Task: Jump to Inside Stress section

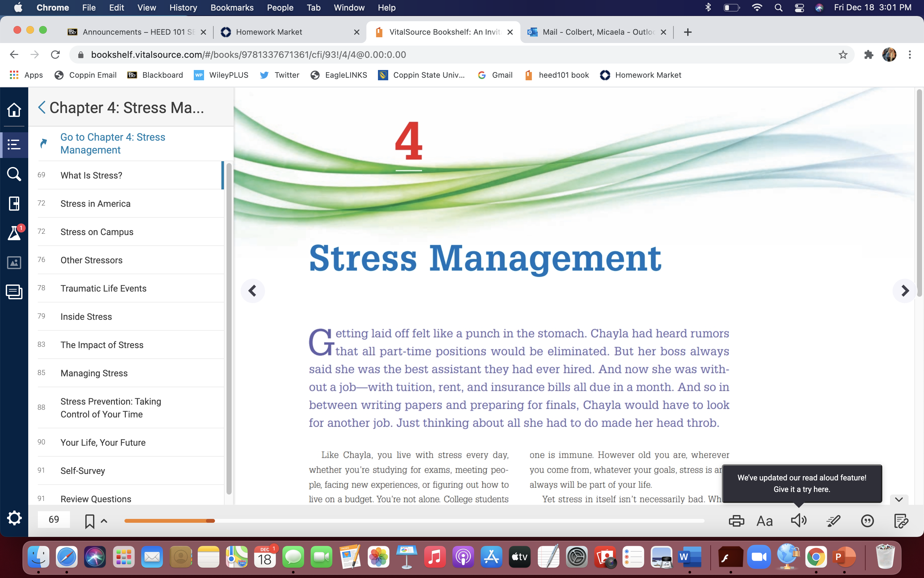Action: click(x=131, y=317)
